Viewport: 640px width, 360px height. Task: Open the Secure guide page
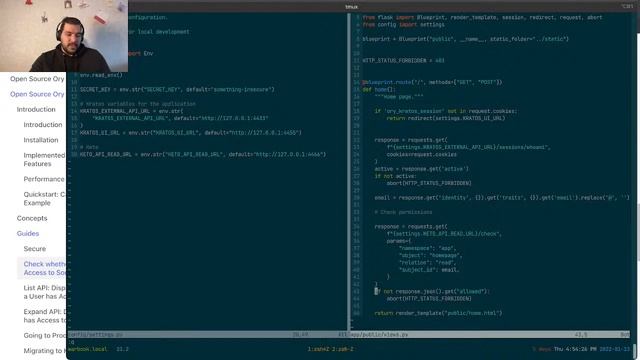pyautogui.click(x=35, y=249)
